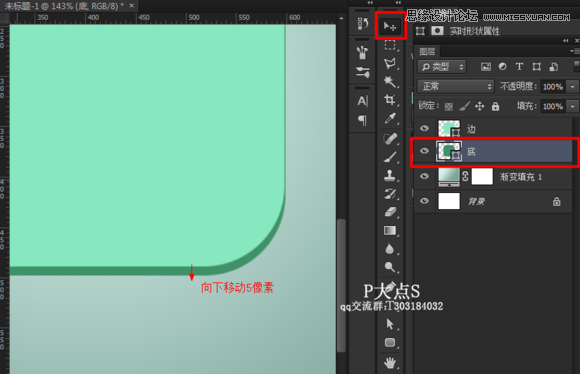The image size is (580, 374).
Task: Open the layer filter 类型 dropdown
Action: click(442, 67)
